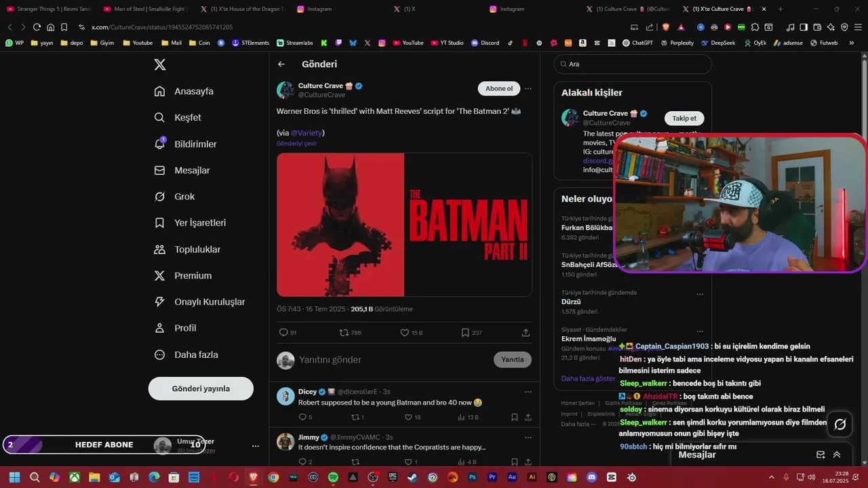Click the address bar URL
This screenshot has width=868, height=488.
[x=162, y=27]
